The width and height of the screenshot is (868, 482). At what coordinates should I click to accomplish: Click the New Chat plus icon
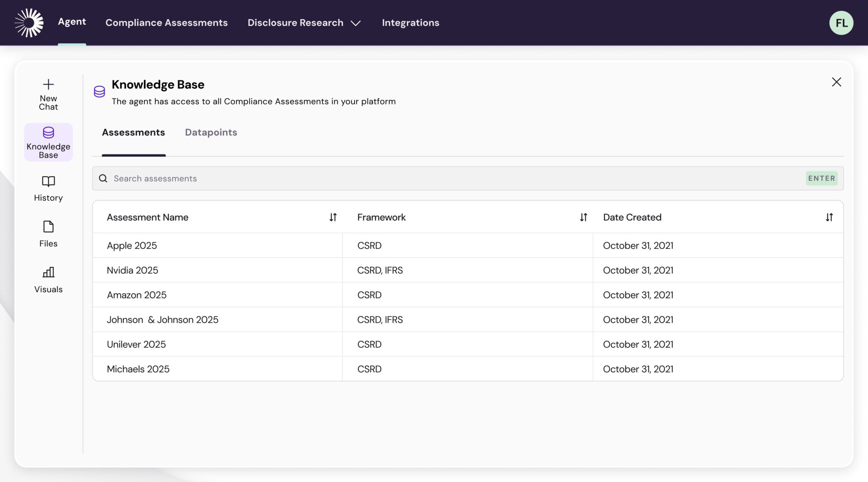pos(48,84)
